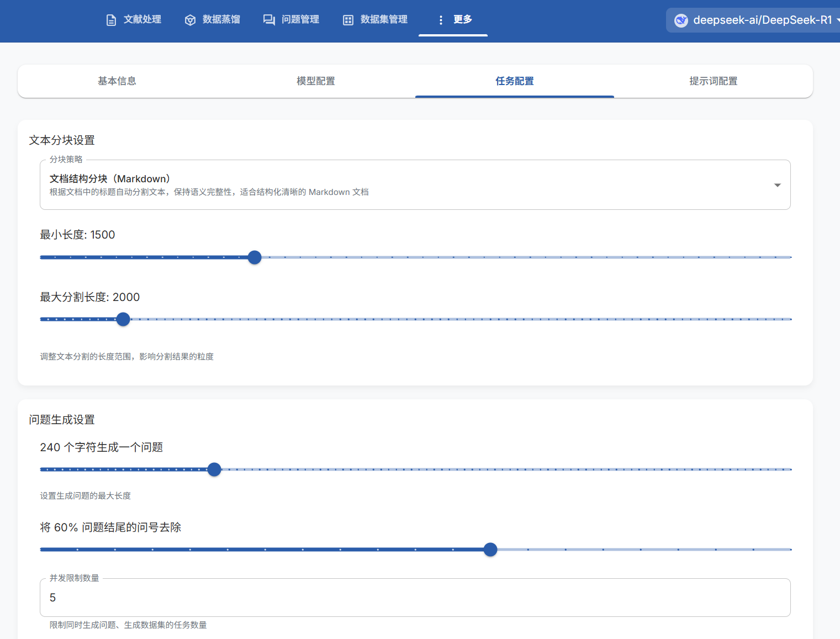Click the 60% question mark removal slider thumb

(x=490, y=550)
